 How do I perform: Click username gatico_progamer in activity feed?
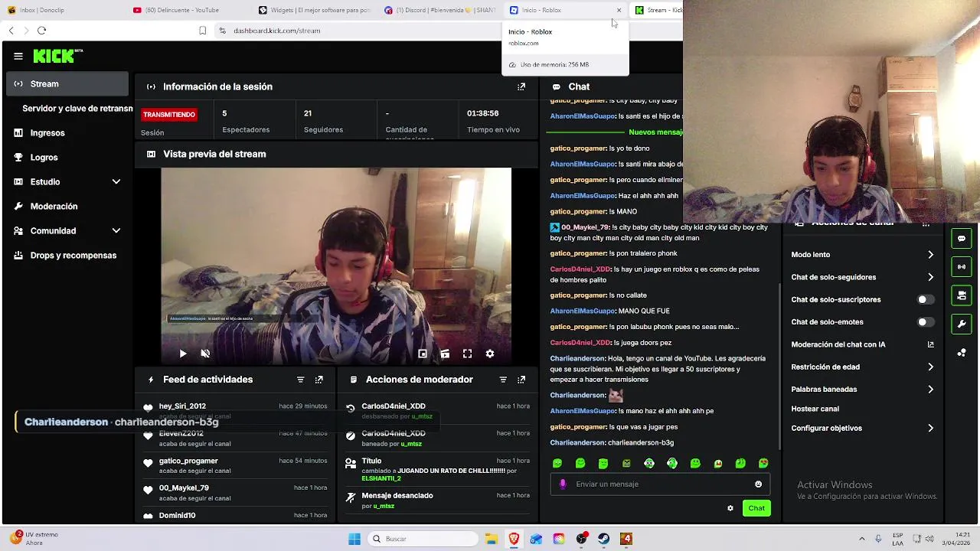click(188, 461)
